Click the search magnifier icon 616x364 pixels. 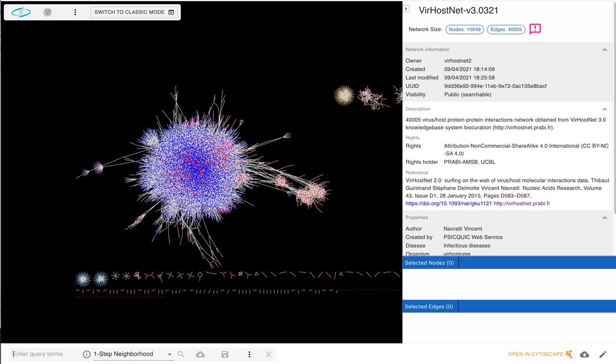[181, 354]
